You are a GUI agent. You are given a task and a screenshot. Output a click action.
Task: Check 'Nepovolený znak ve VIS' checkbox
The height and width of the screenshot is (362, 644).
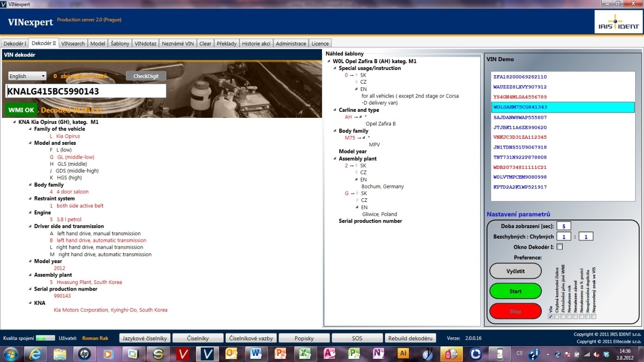pos(593,317)
